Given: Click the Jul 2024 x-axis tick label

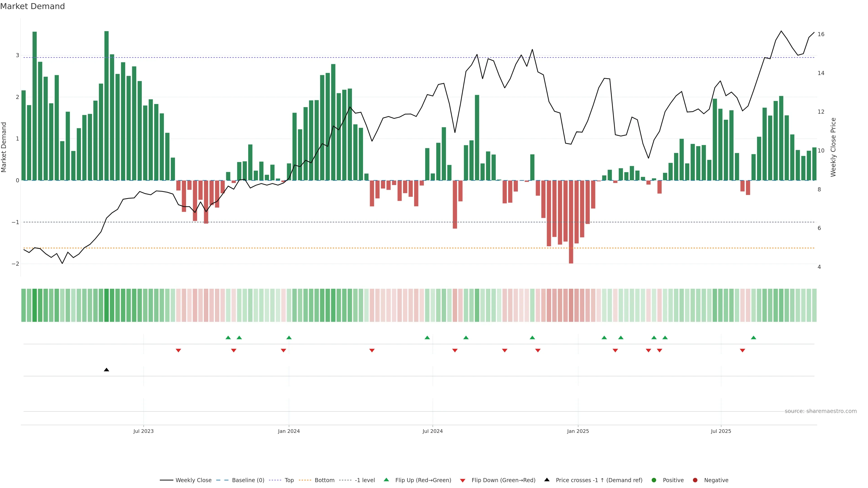Looking at the screenshot, I should click(433, 431).
